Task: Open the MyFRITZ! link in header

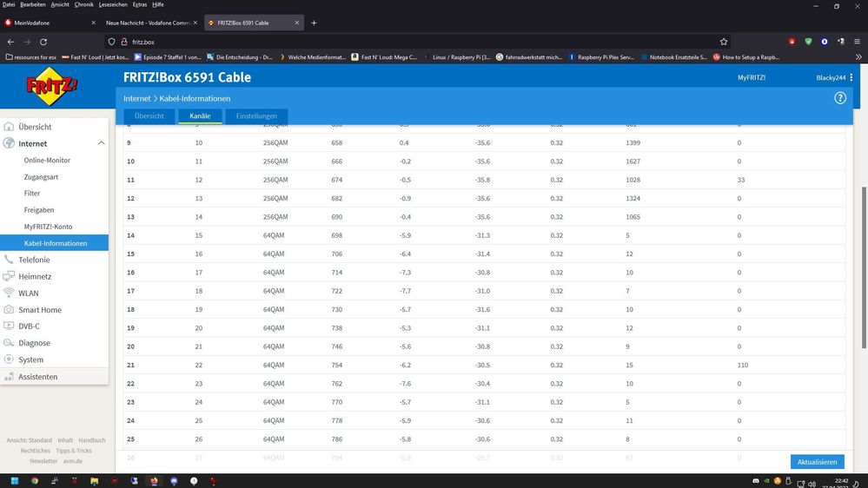Action: (752, 77)
